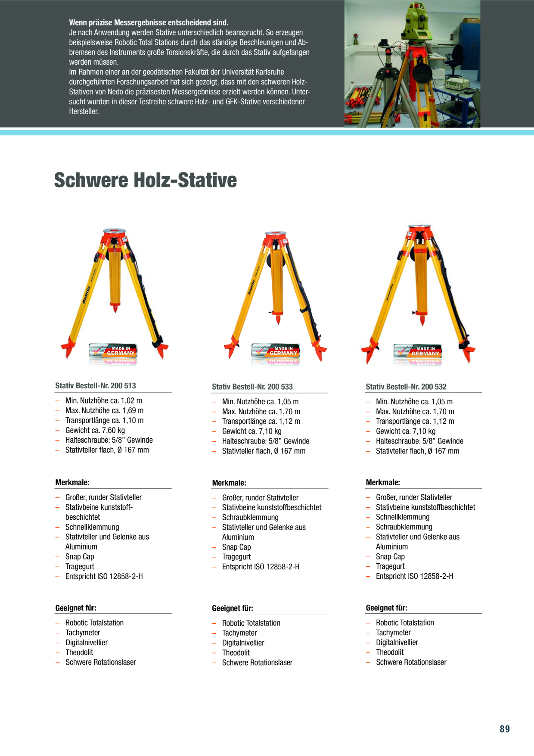534x756 pixels.
Task: Click the heading 'Schwere Holz-Stative'
Action: (146, 180)
